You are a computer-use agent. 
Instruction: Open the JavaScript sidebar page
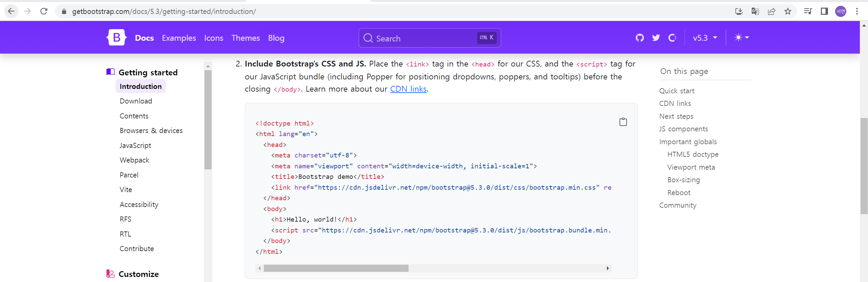coord(135,146)
